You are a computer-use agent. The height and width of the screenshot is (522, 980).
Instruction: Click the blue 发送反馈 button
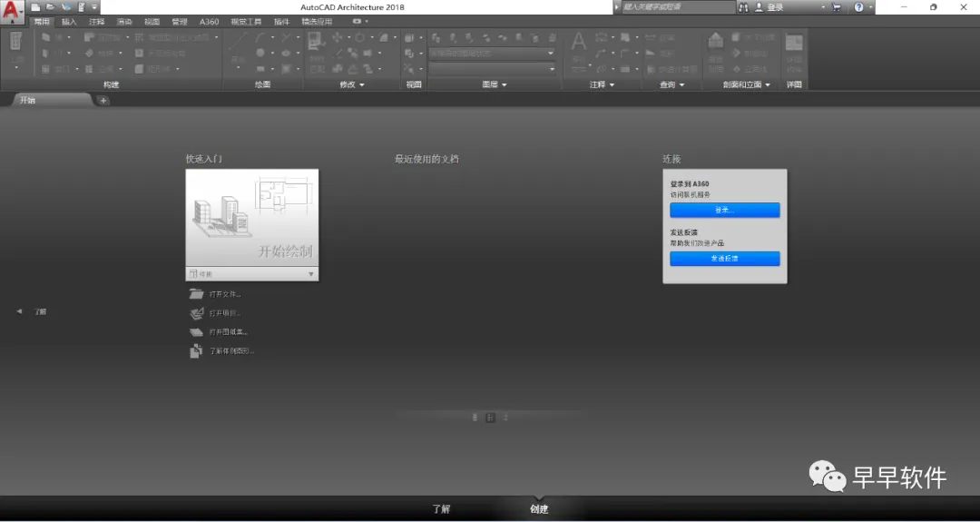click(724, 258)
